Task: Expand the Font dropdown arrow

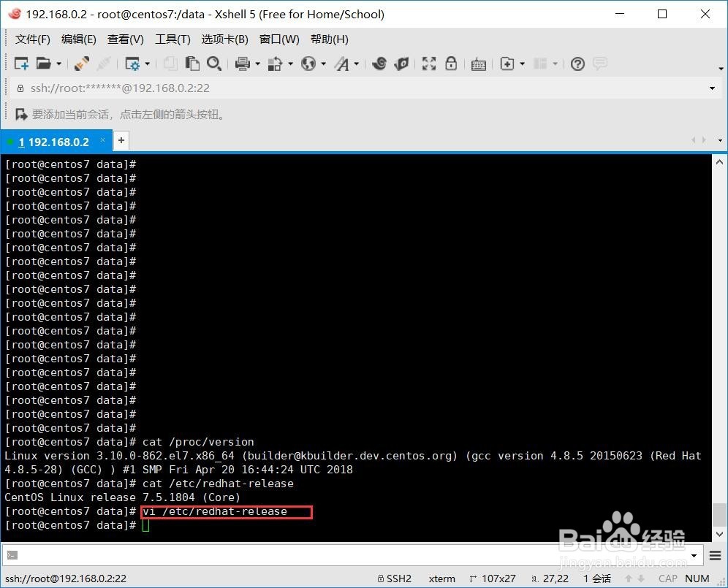Action: pyautogui.click(x=357, y=64)
